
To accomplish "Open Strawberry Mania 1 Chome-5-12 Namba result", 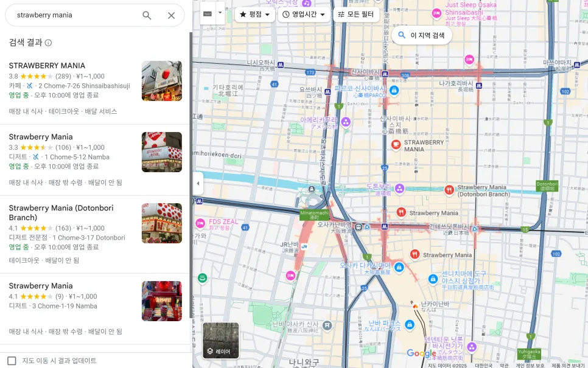I will 95,159.
